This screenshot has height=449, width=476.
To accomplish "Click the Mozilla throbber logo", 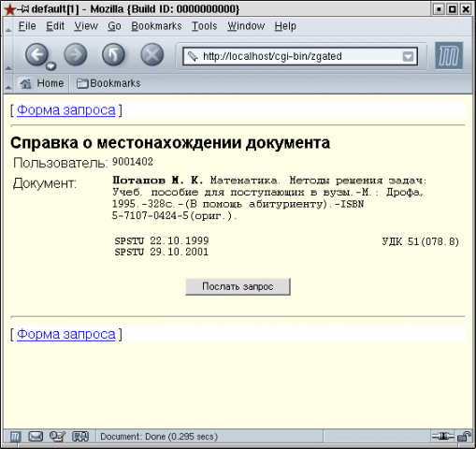I will 449,56.
